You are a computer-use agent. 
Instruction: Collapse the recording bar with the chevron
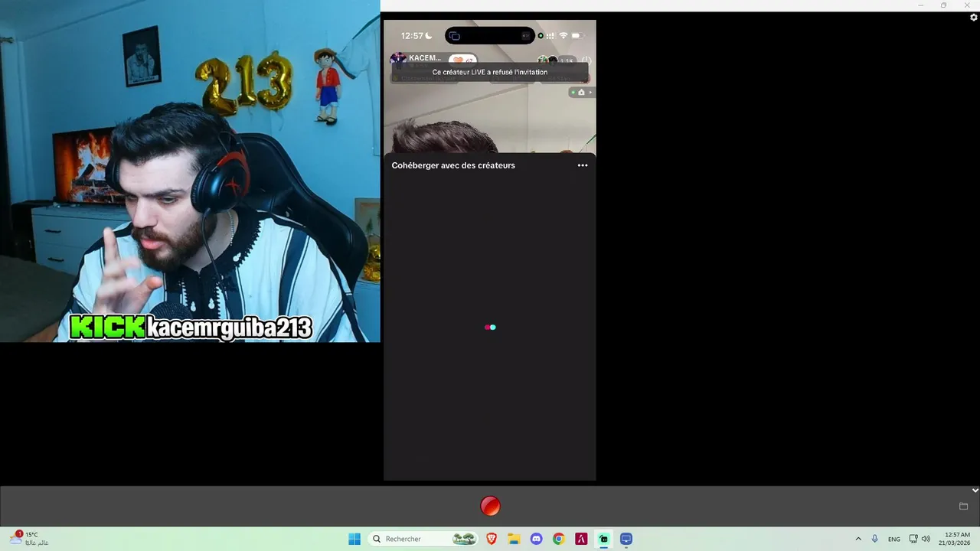(975, 491)
